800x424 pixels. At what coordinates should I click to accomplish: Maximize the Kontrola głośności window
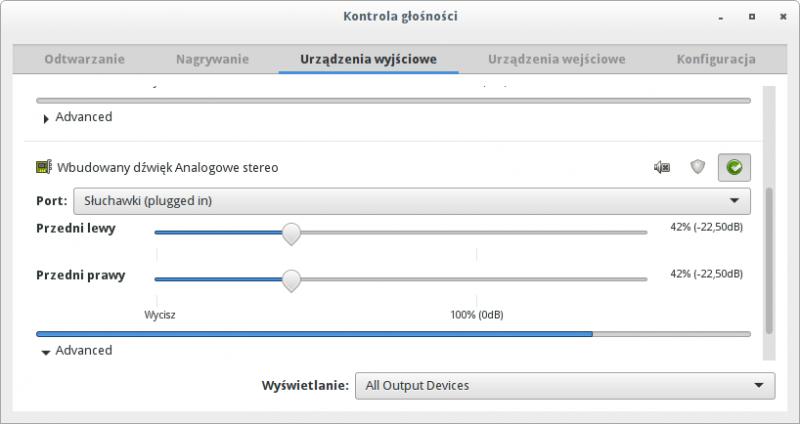click(x=748, y=17)
